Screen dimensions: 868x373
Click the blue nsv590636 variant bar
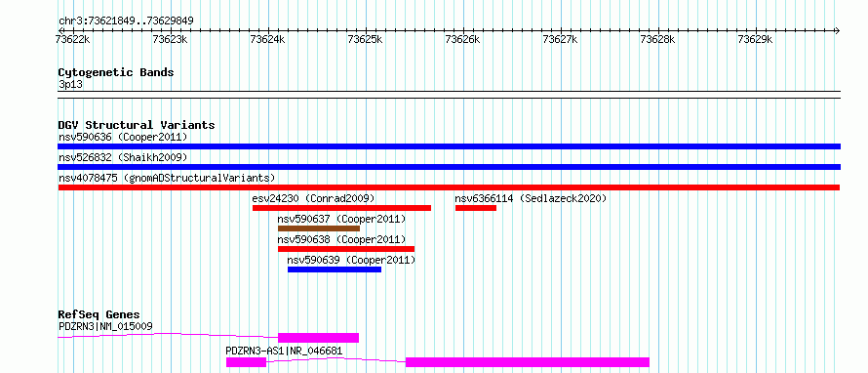(449, 146)
